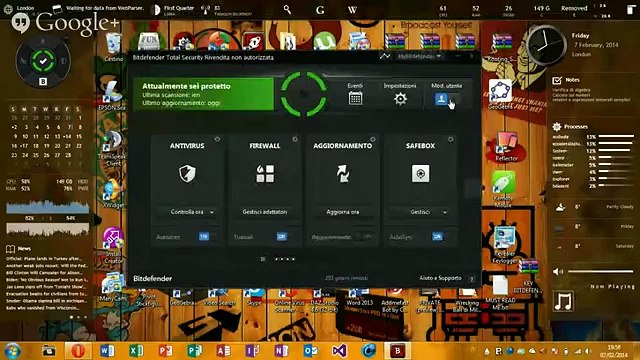Open Opera browser on taskbar
The image size is (640, 360).
[78, 351]
